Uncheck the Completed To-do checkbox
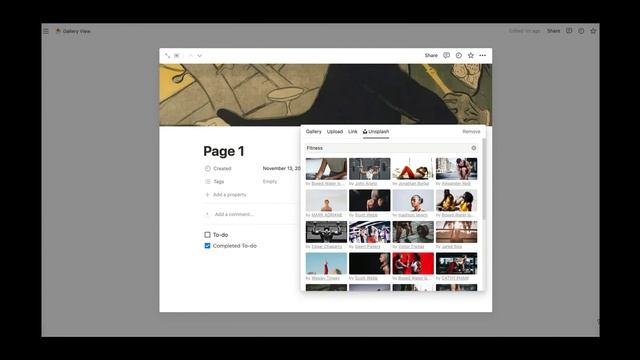 tap(207, 246)
